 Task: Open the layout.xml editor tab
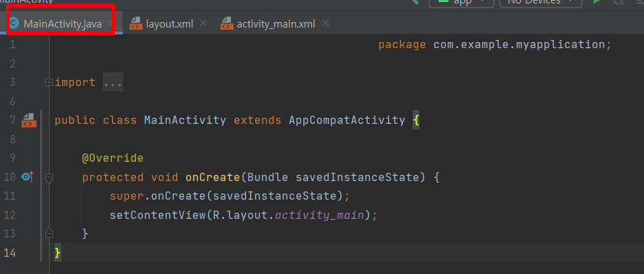tap(169, 24)
